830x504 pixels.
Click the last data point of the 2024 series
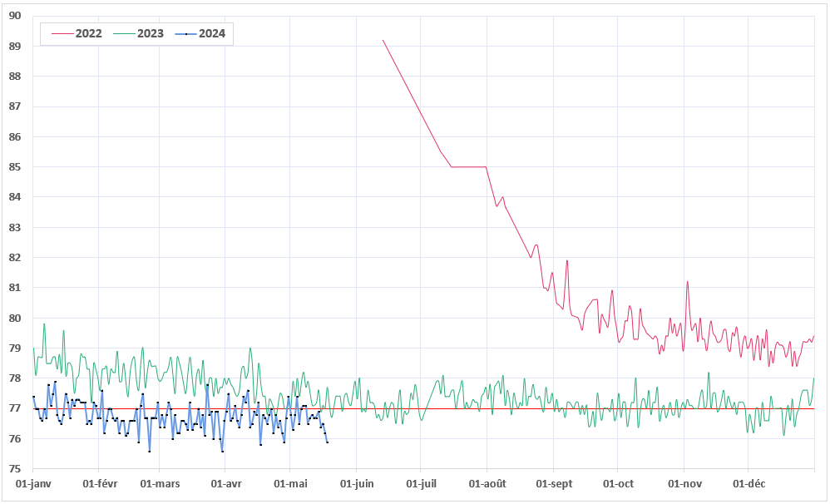(x=327, y=442)
